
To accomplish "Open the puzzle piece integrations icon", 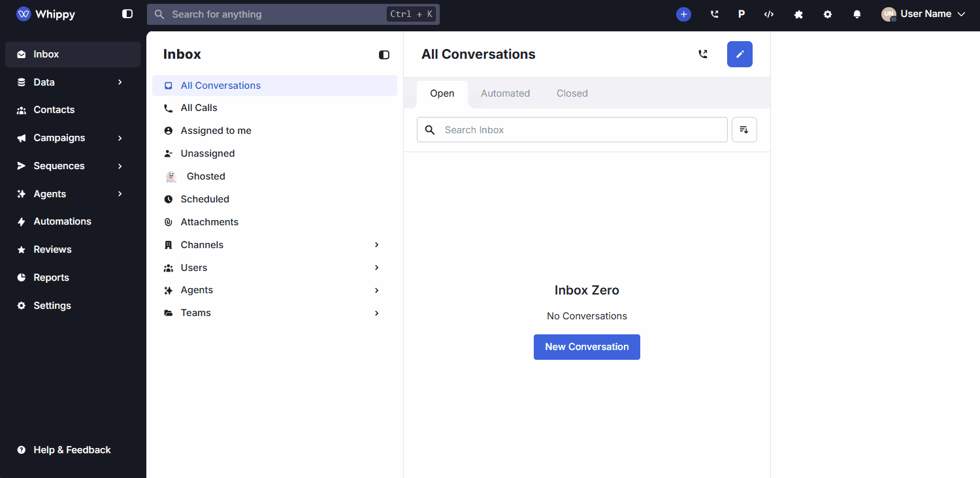I will 798,14.
